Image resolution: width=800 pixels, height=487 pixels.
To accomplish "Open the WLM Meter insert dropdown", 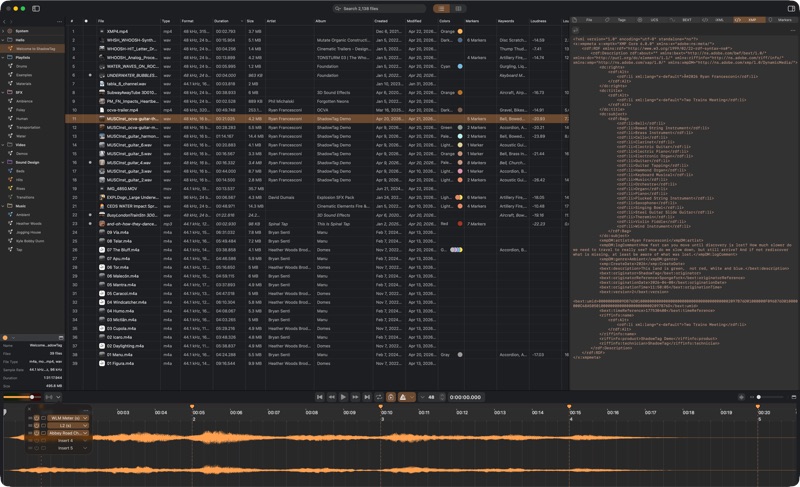I will (85, 418).
